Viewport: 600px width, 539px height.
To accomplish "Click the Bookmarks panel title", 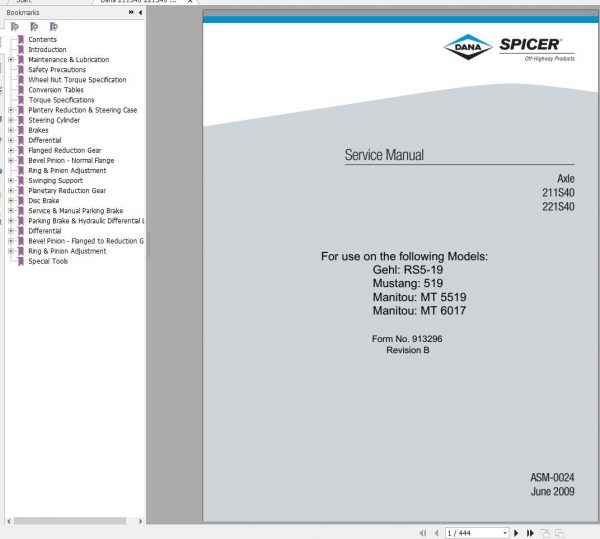I will 23,13.
